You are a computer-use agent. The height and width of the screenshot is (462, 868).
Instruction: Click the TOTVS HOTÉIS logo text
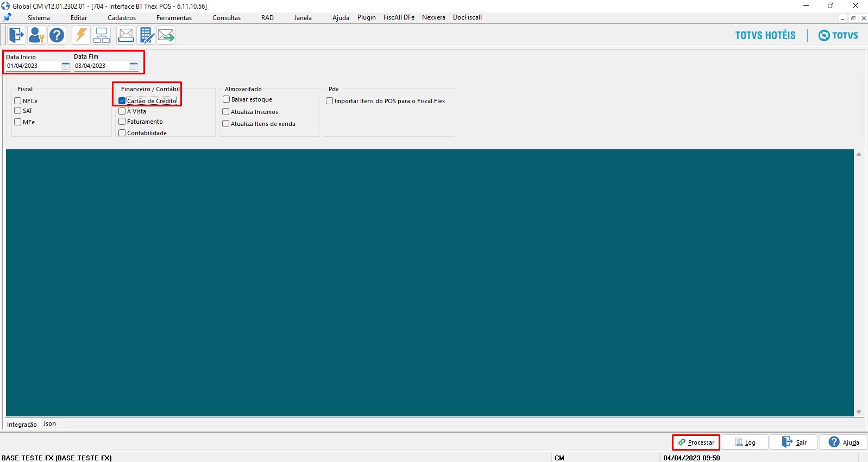[765, 35]
